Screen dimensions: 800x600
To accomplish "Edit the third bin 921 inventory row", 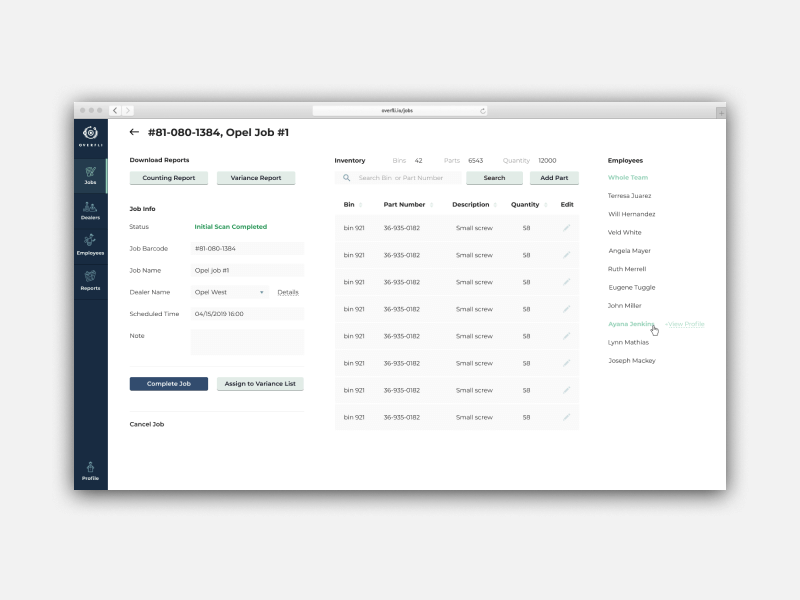I will coord(566,282).
